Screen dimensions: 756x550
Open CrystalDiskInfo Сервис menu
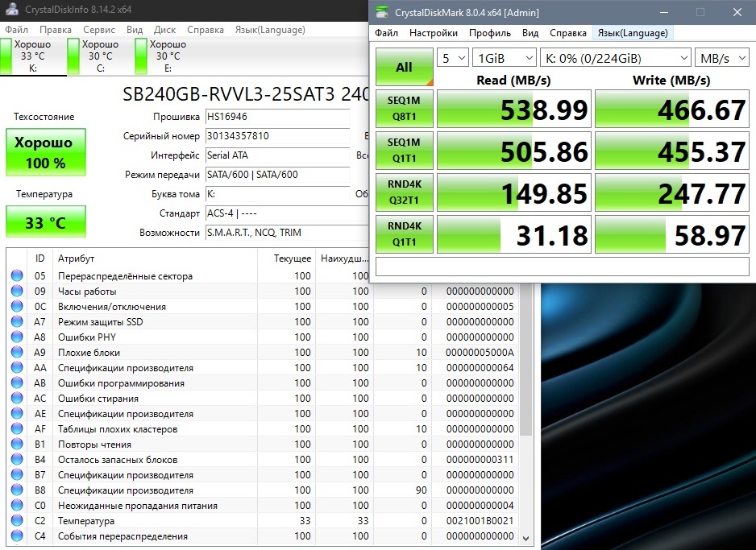[x=99, y=30]
